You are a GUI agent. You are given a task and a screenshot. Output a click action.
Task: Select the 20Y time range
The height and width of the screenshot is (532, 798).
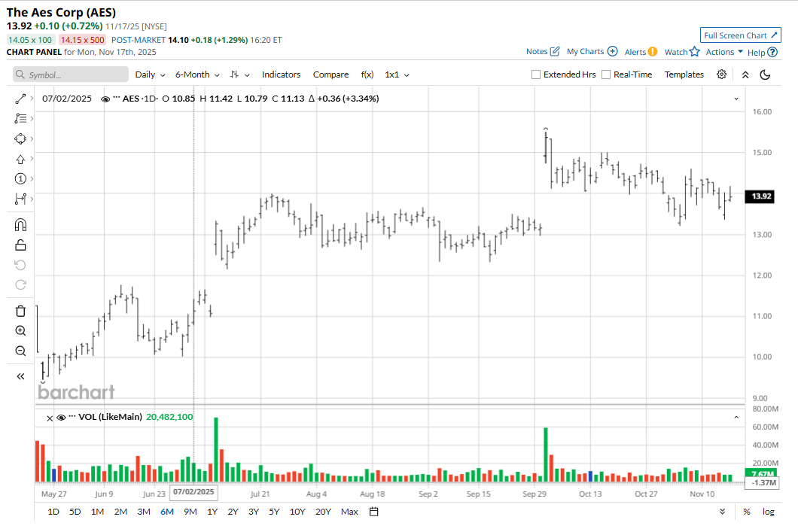(323, 512)
